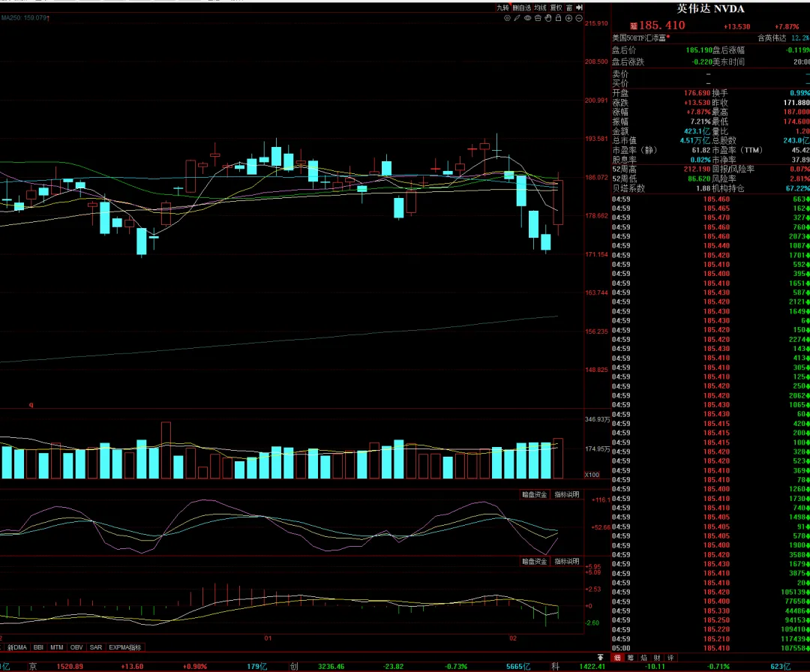Click the 01 month marker on time axis
This screenshot has width=810, height=672.
click(268, 638)
